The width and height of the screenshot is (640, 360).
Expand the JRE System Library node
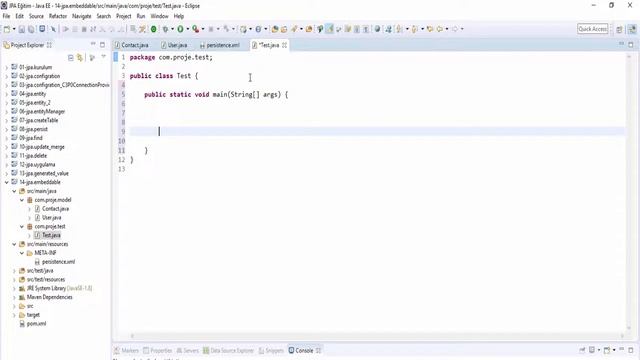pyautogui.click(x=14, y=289)
